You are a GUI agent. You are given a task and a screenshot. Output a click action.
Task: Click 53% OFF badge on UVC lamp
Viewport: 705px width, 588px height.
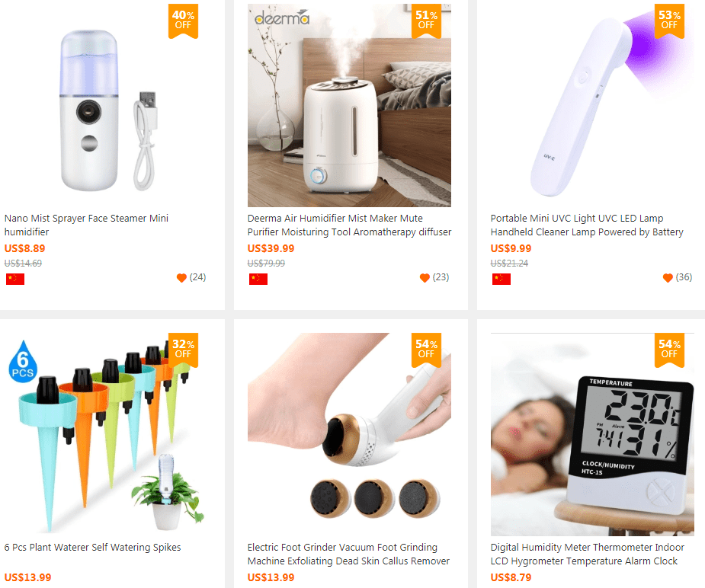point(669,21)
